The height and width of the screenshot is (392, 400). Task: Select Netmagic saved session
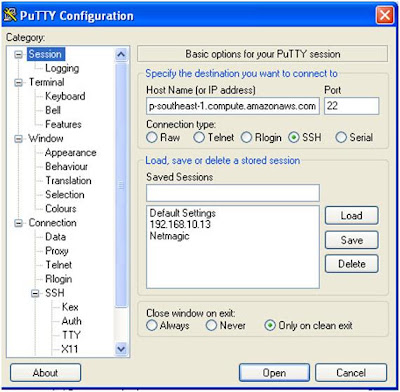point(169,236)
